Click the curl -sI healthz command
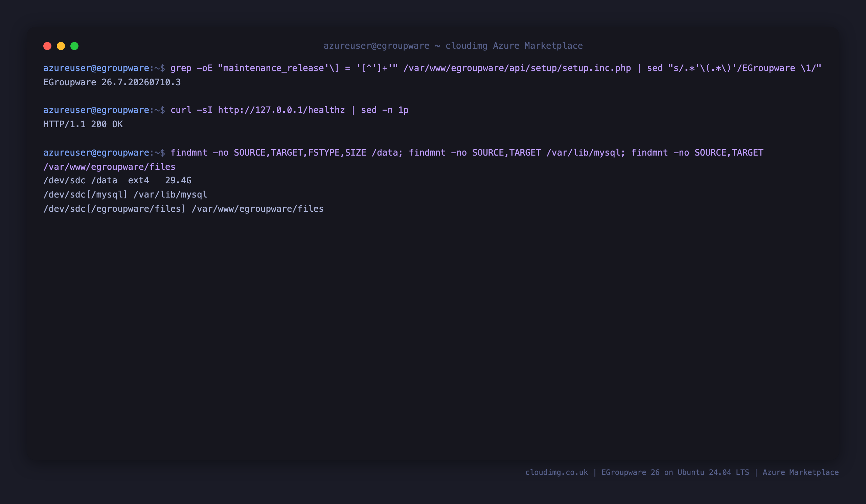 pos(289,110)
